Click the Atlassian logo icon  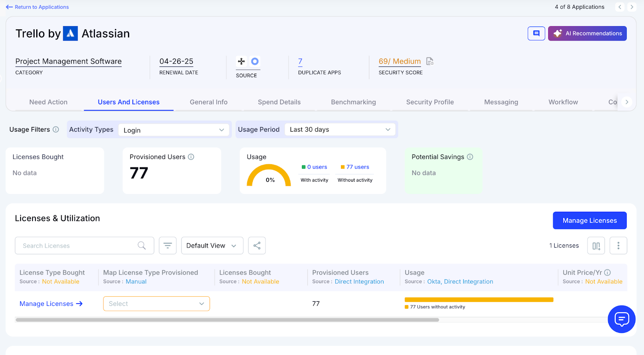click(70, 33)
